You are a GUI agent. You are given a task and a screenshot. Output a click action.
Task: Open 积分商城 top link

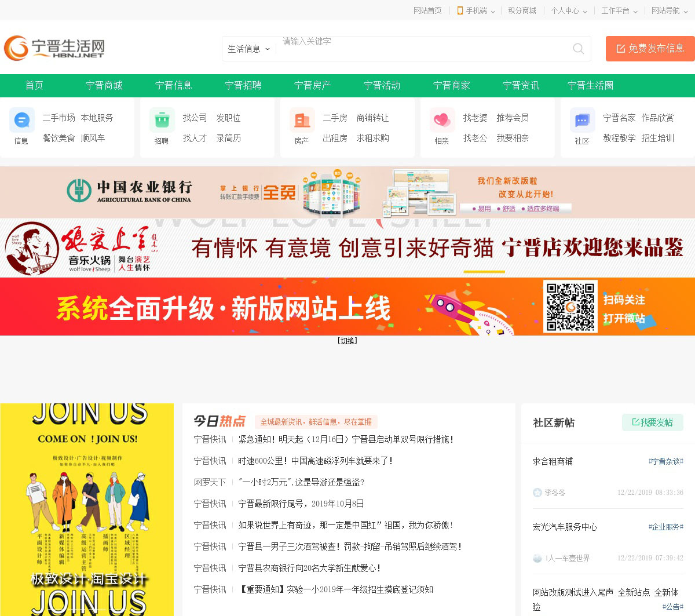click(522, 10)
